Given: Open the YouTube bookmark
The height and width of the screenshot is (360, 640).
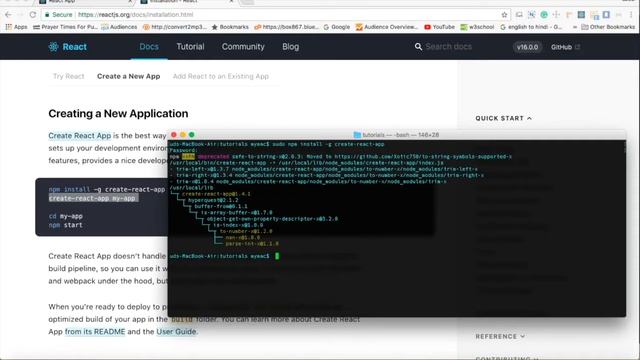Looking at the screenshot, I should [x=439, y=27].
